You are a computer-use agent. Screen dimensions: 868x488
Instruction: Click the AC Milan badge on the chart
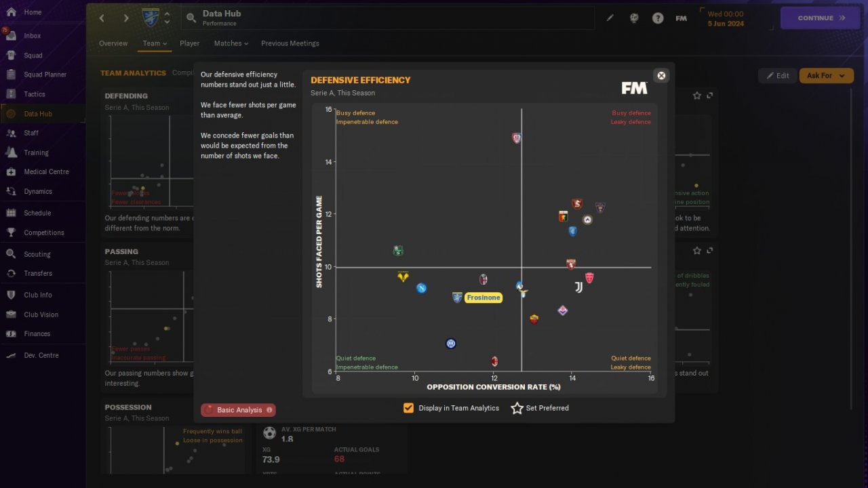pos(495,361)
